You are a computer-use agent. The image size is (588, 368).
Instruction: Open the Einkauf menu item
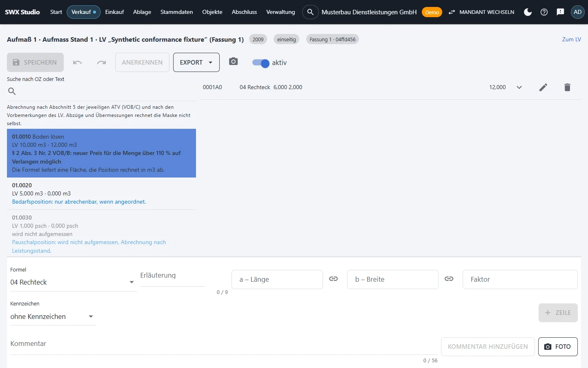(114, 12)
